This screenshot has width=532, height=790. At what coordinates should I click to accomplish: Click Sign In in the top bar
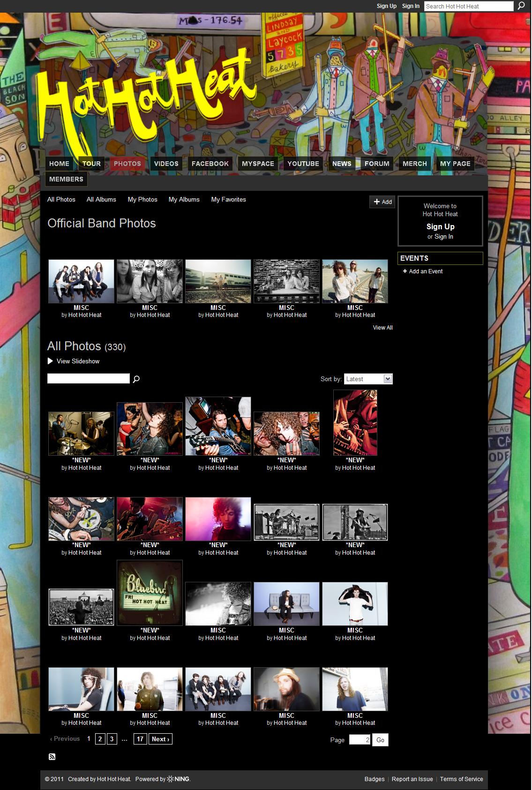[x=411, y=6]
